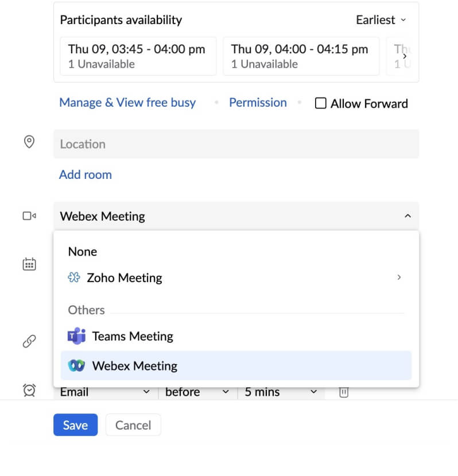458x476 pixels.
Task: Open the Email reminder type dropdown
Action: [x=105, y=392]
